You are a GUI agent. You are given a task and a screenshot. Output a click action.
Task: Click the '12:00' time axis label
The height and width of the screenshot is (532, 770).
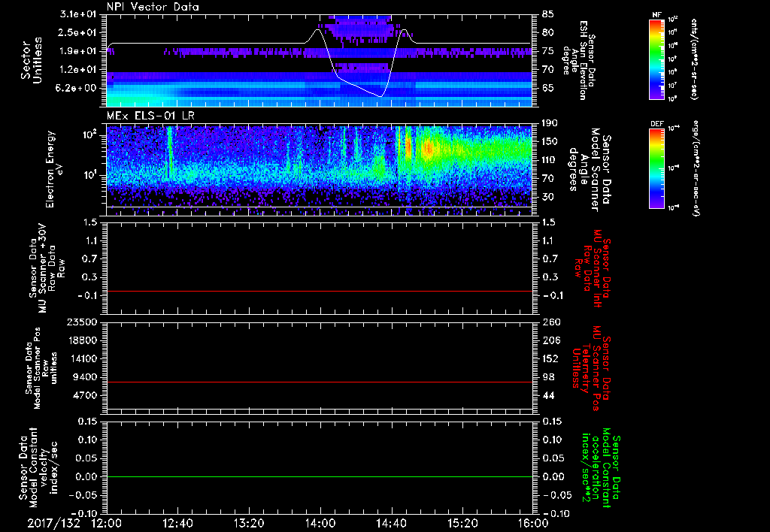pos(107,523)
